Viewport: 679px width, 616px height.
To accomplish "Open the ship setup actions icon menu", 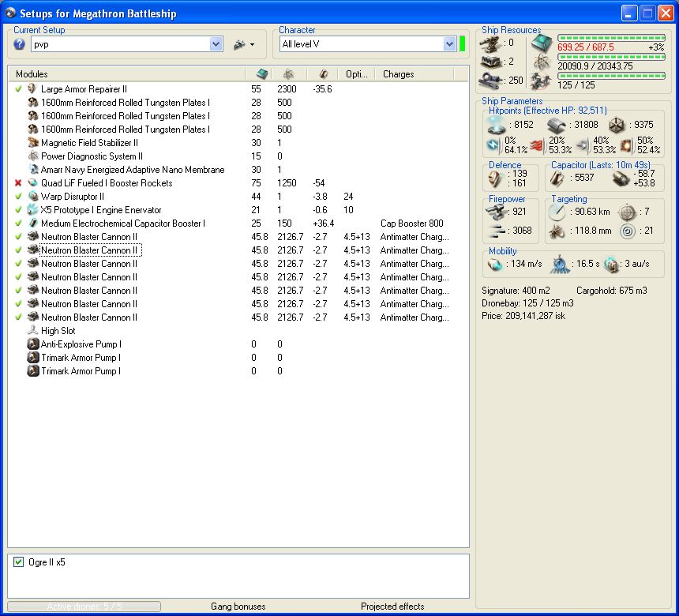I will (x=244, y=44).
